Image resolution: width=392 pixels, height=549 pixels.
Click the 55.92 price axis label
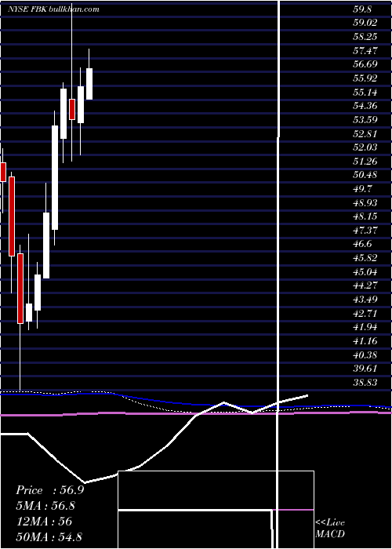click(x=365, y=78)
